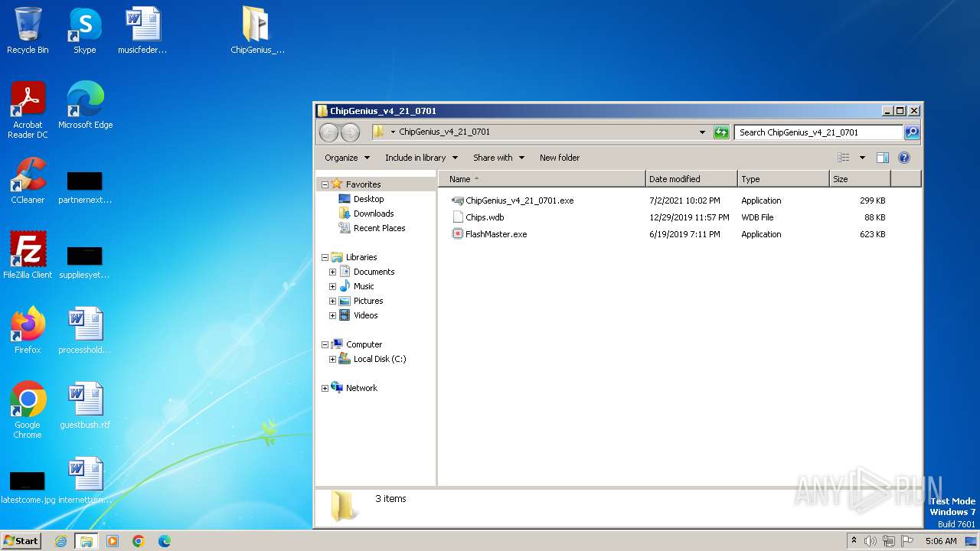Open the musicfeder Word document icon
Viewport: 980px width, 551px height.
[142, 31]
